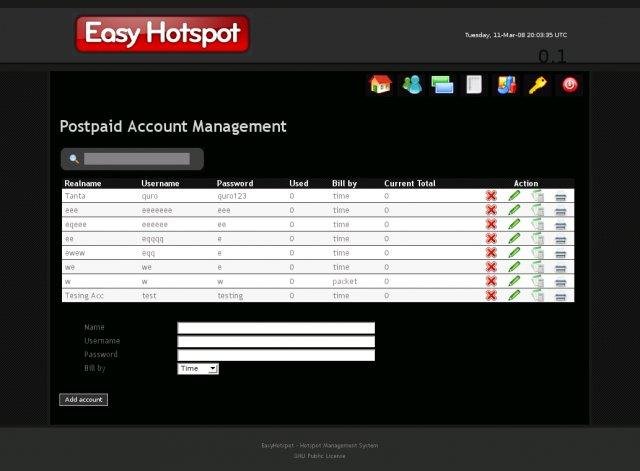Print the Tanta account with printer icon

(x=561, y=196)
